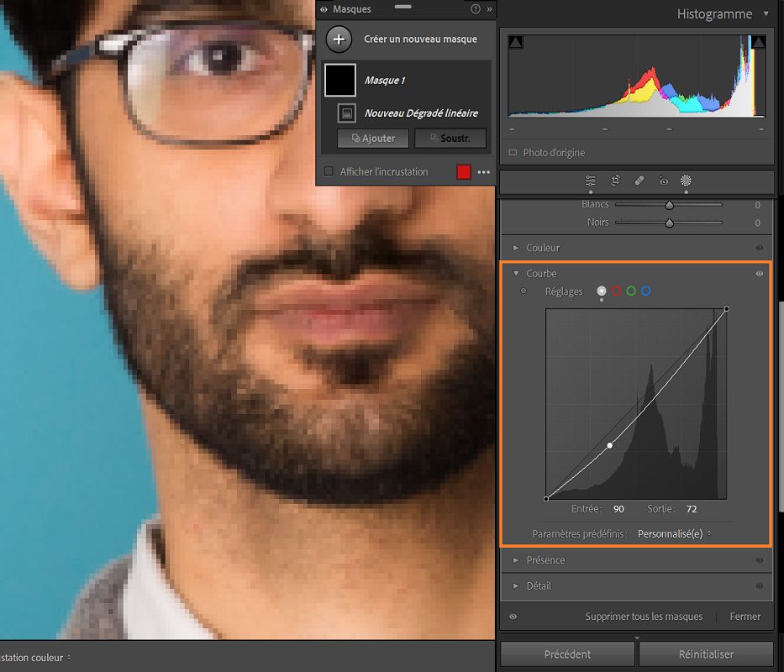Toggle all masks eye icon at bottom
Image resolution: width=784 pixels, height=672 pixels.
click(x=513, y=617)
